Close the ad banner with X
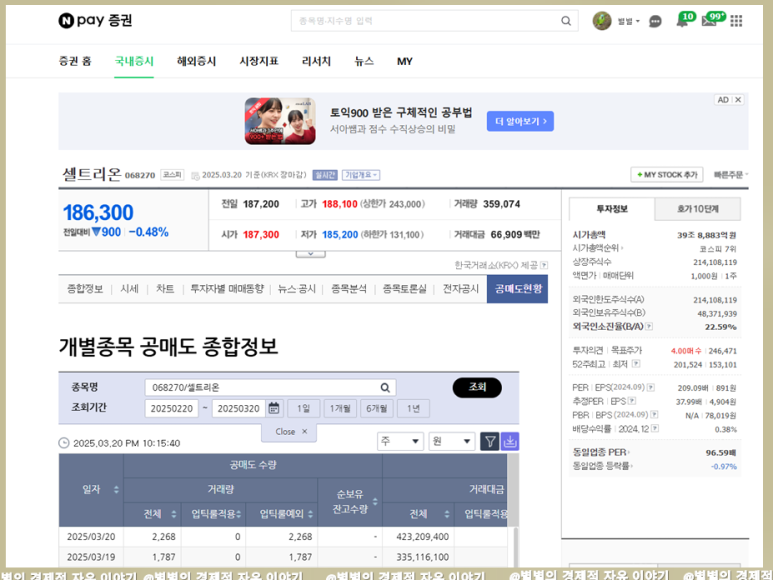The height and width of the screenshot is (580, 773). point(738,100)
